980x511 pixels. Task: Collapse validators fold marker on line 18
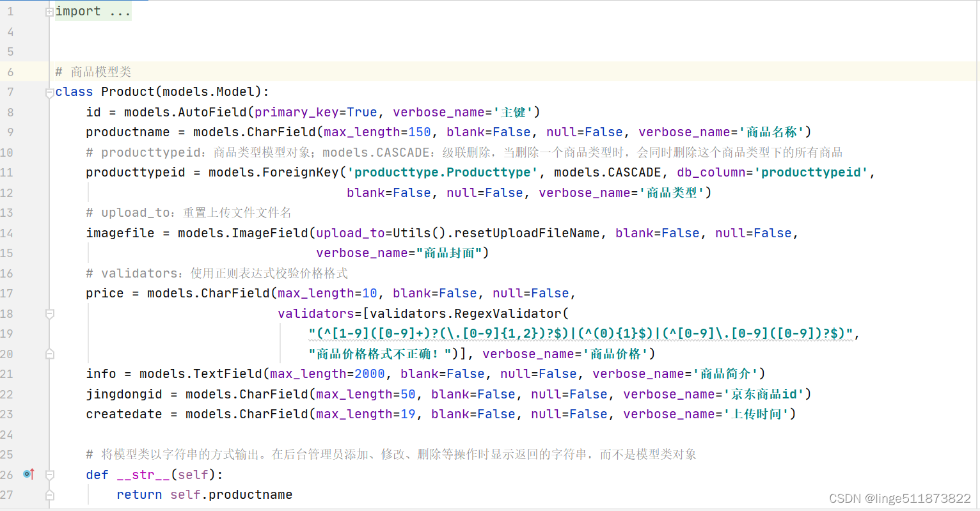point(49,314)
